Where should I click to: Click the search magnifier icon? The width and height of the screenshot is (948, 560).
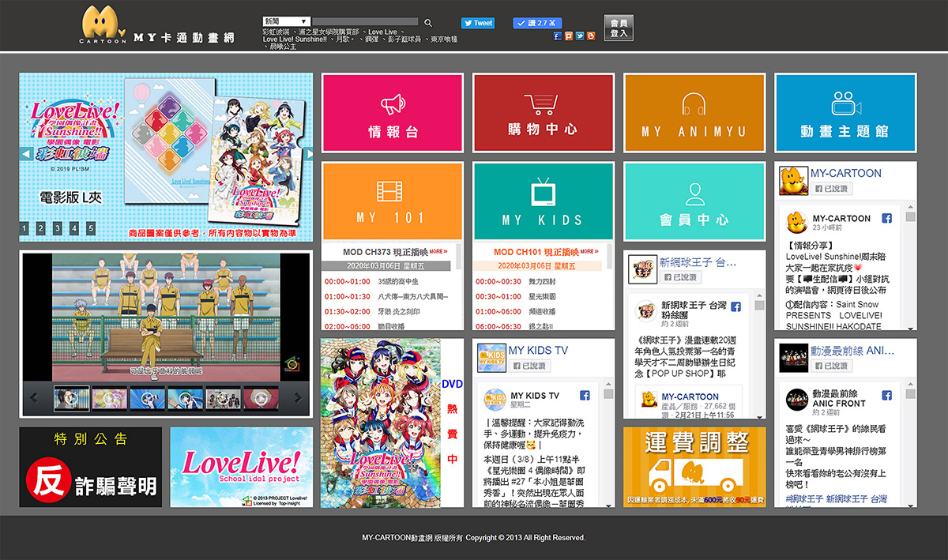pyautogui.click(x=428, y=23)
